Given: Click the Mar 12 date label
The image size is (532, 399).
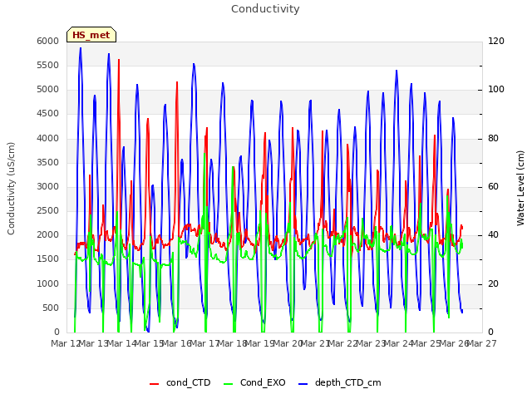Looking at the screenshot, I should [x=66, y=343].
